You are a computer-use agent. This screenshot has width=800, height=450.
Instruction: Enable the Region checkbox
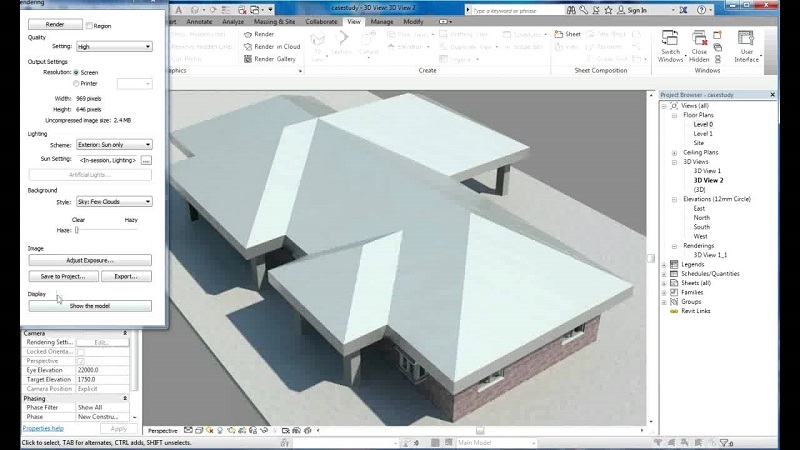(90, 25)
